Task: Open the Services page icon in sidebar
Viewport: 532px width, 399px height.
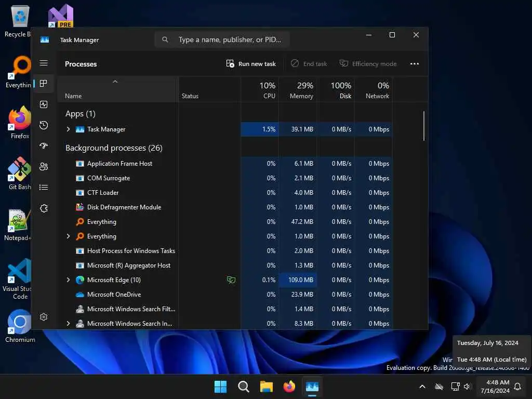Action: pos(44,208)
